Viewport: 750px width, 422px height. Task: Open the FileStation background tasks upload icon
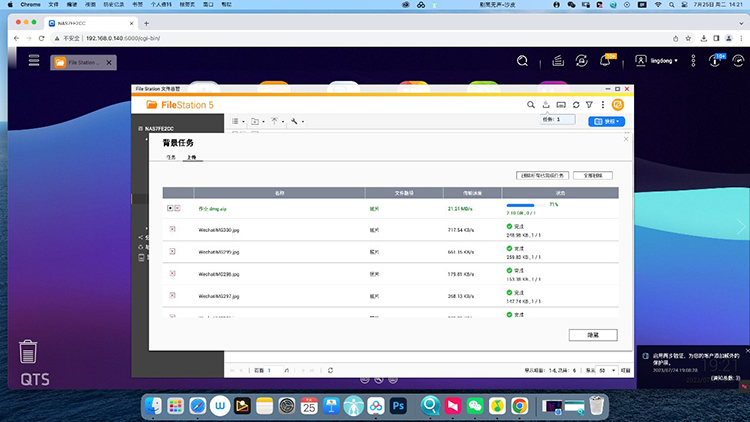[x=547, y=105]
